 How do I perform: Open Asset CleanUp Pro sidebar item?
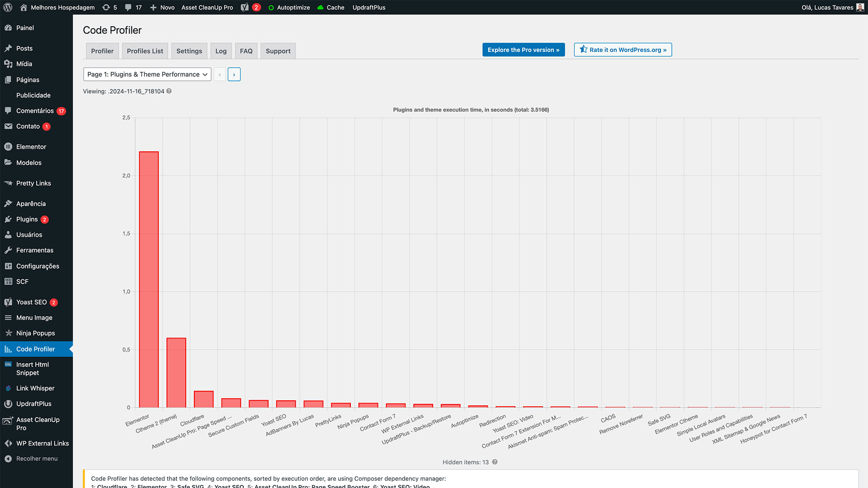pos(36,424)
